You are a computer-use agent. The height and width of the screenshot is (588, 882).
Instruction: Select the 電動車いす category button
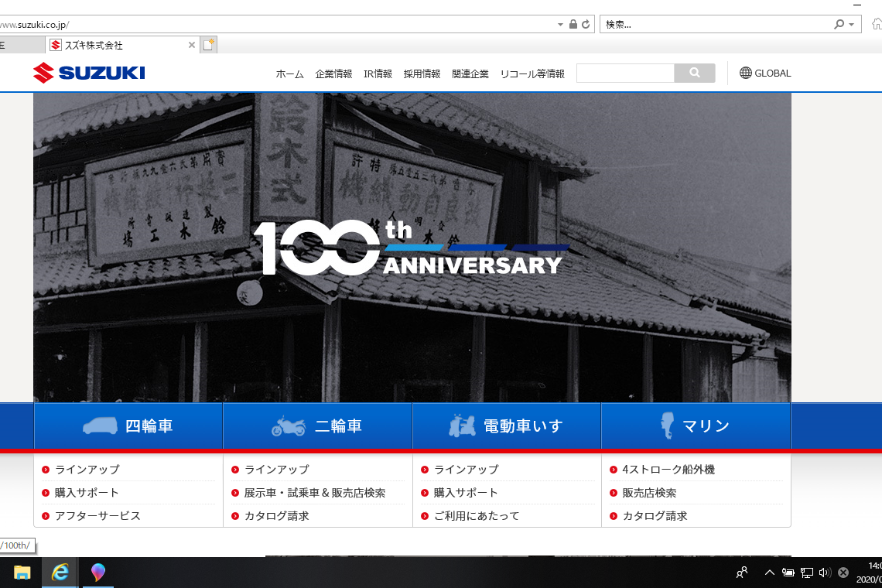pyautogui.click(x=507, y=426)
